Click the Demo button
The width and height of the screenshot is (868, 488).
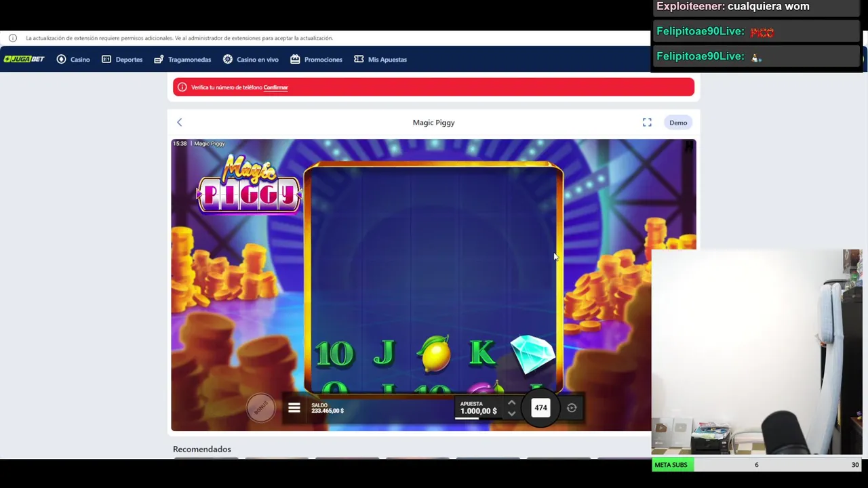coord(678,123)
